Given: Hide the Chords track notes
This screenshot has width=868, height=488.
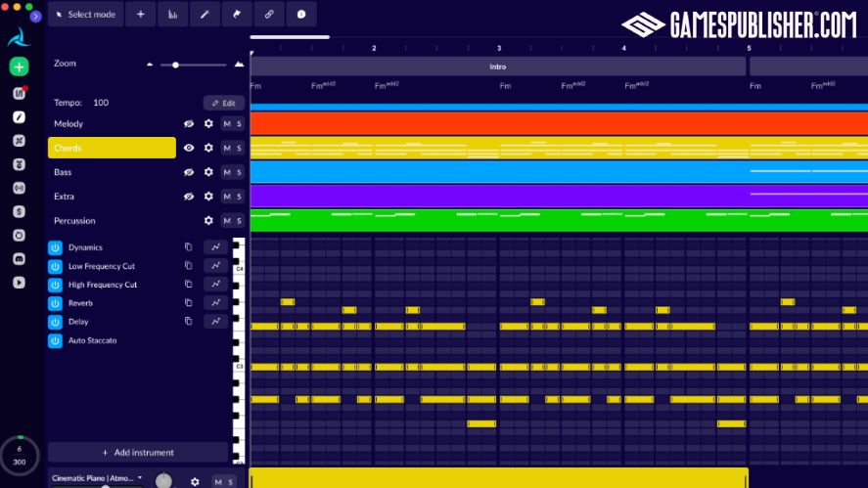Looking at the screenshot, I should (x=189, y=148).
